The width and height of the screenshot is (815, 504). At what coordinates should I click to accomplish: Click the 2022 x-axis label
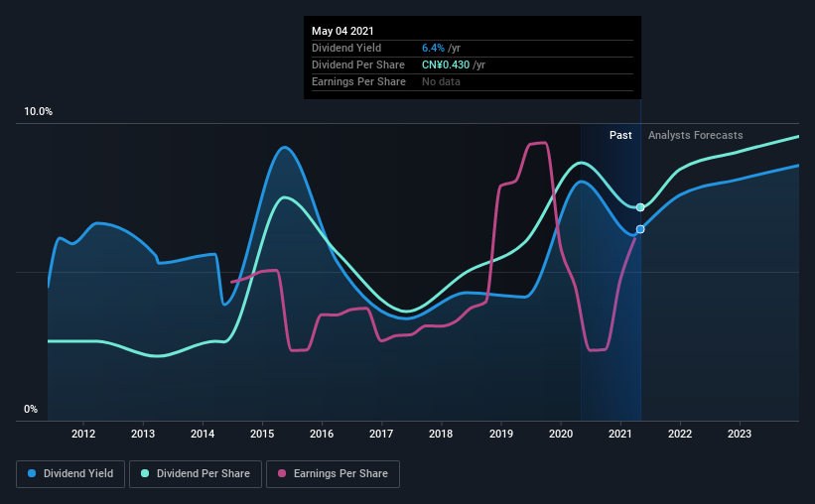[680, 434]
